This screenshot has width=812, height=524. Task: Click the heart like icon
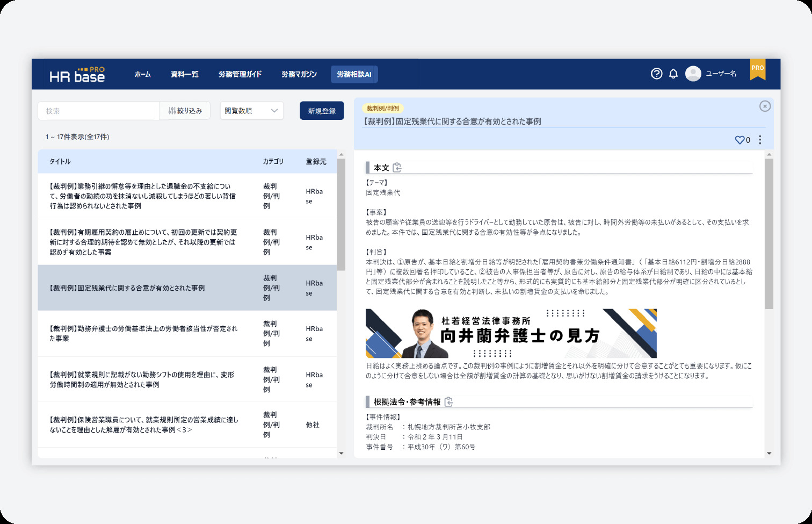click(740, 140)
